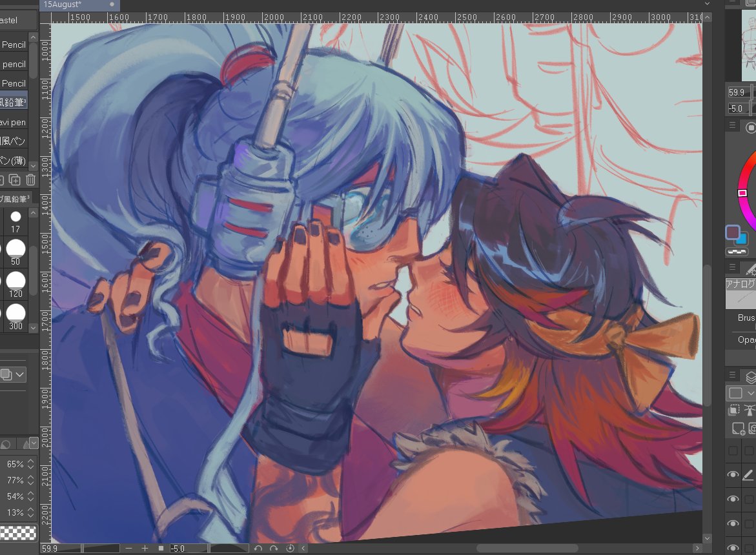The image size is (756, 555).
Task: Open the document tab list chevron
Action: 707,4
